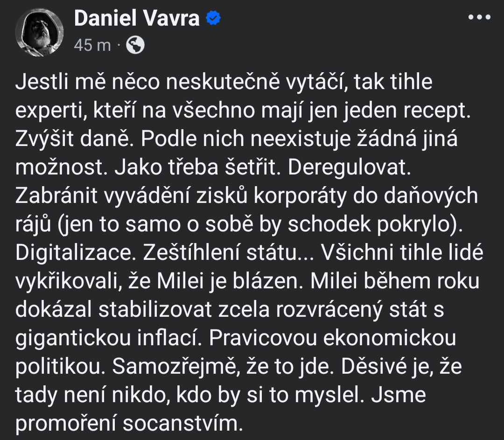Click the word Pravicovou in the post
504x440 pixels.
coord(263,338)
